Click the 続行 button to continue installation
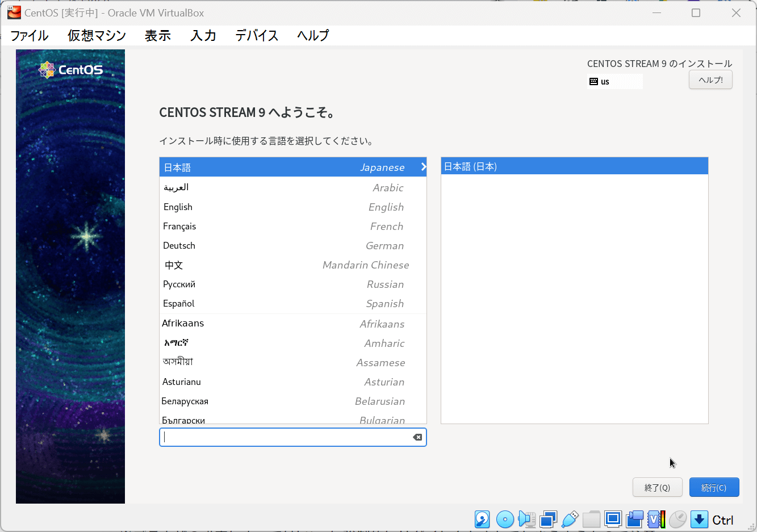 coord(714,487)
